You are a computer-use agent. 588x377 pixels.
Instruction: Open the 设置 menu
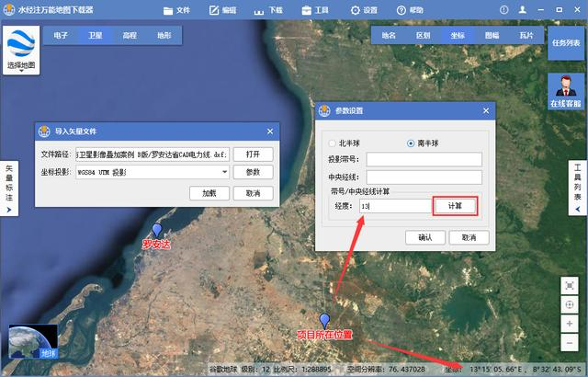coord(364,10)
